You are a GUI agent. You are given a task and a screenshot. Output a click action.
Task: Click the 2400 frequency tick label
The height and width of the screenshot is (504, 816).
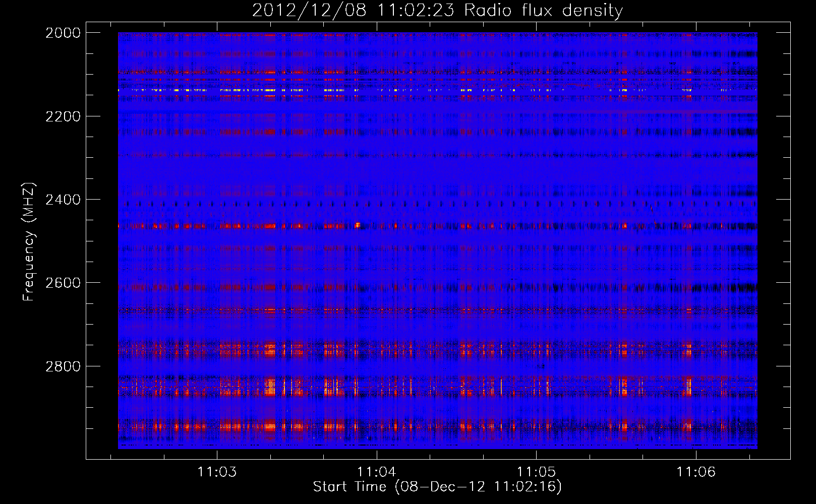[x=63, y=200]
